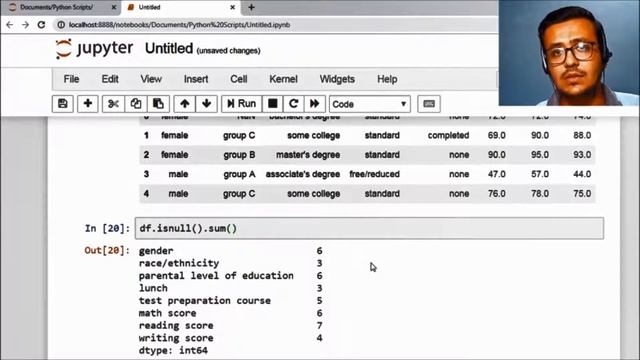
Task: View site information icon in address bar
Action: 61,25
